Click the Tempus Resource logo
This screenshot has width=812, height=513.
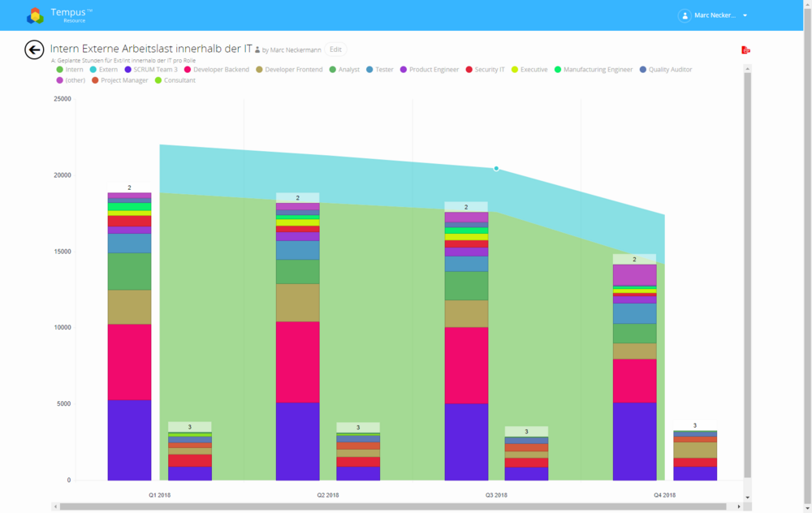click(x=35, y=15)
